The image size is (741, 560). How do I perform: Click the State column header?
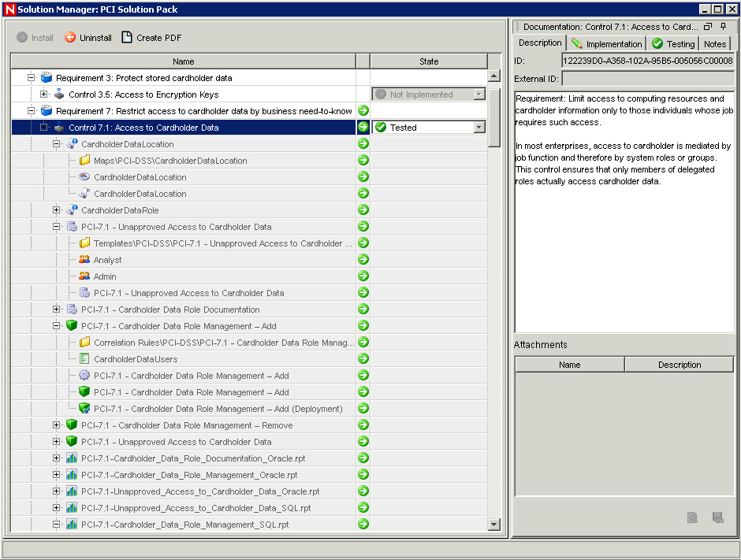click(429, 61)
